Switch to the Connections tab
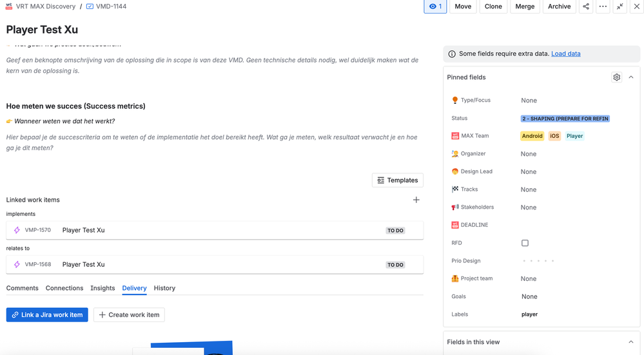Viewport: 644px width, 355px height. click(x=64, y=288)
